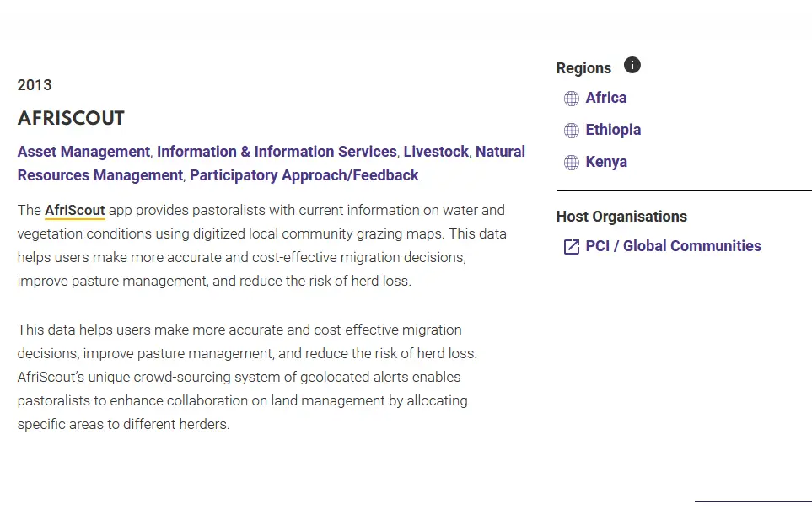
Task: Click the external link icon for PCI
Action: pos(572,247)
